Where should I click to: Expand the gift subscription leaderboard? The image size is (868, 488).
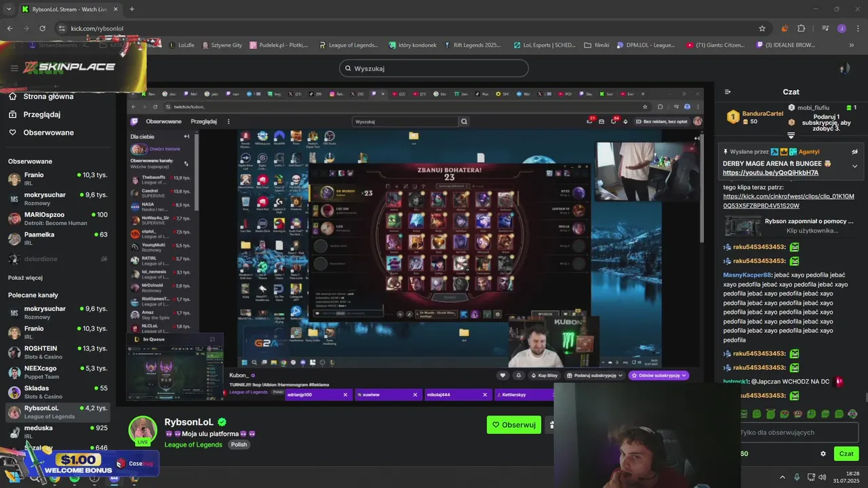coord(791,136)
